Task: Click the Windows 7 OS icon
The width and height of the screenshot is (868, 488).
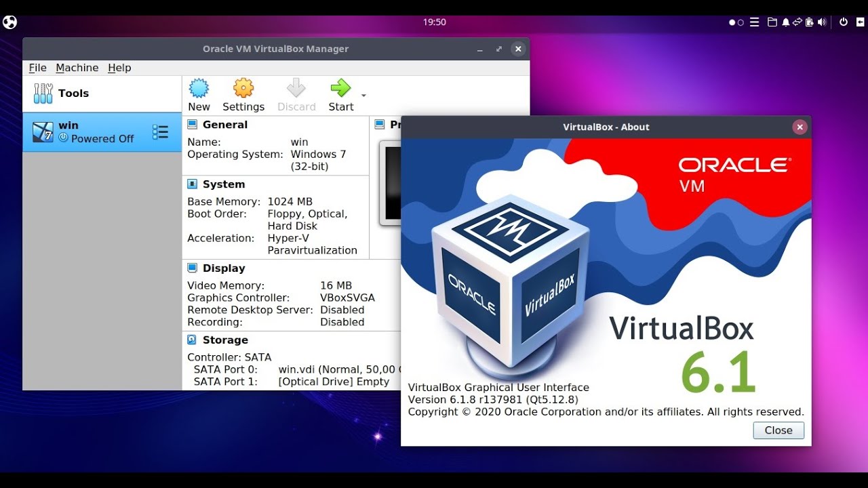Action: click(x=43, y=132)
